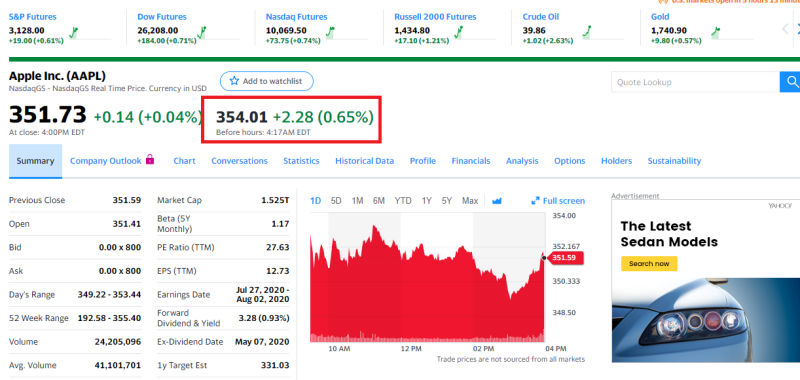Open the chart type area icon
Viewport: 800px width, 380px height.
pyautogui.click(x=496, y=201)
